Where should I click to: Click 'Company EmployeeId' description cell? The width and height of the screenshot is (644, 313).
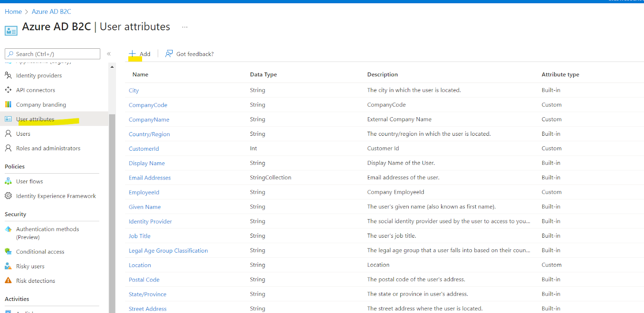click(x=396, y=192)
